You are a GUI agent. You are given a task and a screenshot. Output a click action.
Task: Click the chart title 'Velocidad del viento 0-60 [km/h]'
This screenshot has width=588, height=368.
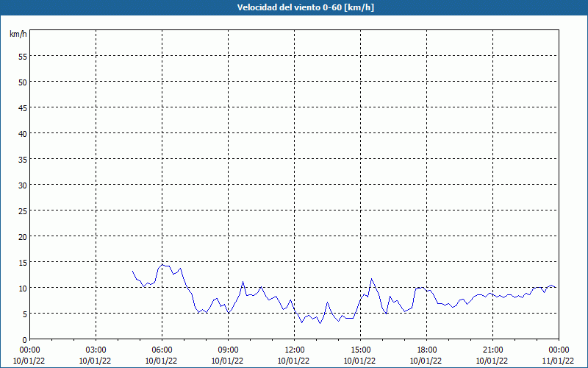tap(306, 7)
